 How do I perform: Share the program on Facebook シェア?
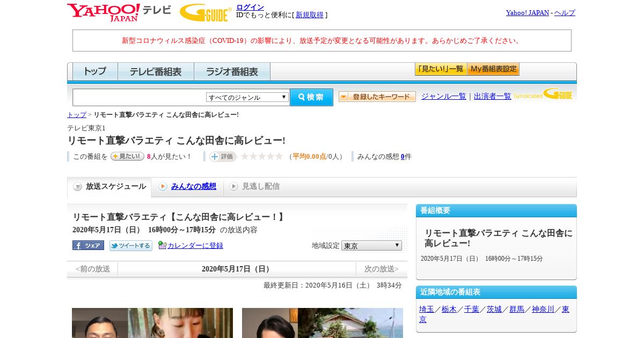pos(88,245)
